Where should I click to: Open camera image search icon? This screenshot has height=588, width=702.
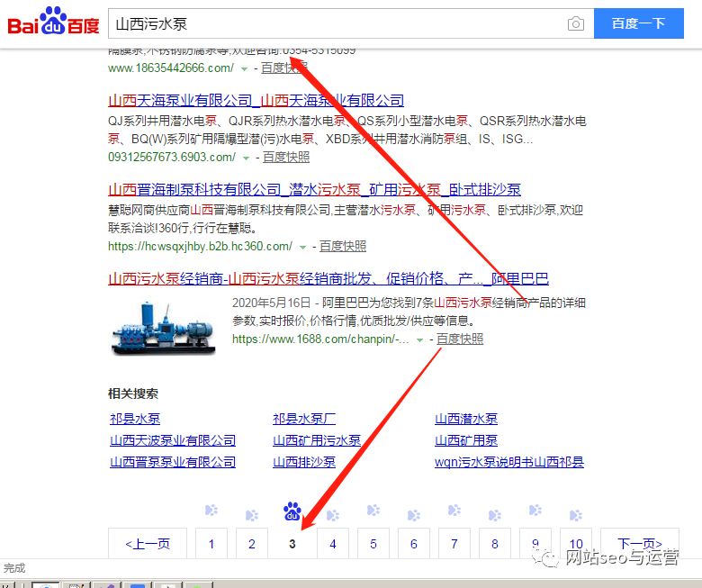coord(576,23)
